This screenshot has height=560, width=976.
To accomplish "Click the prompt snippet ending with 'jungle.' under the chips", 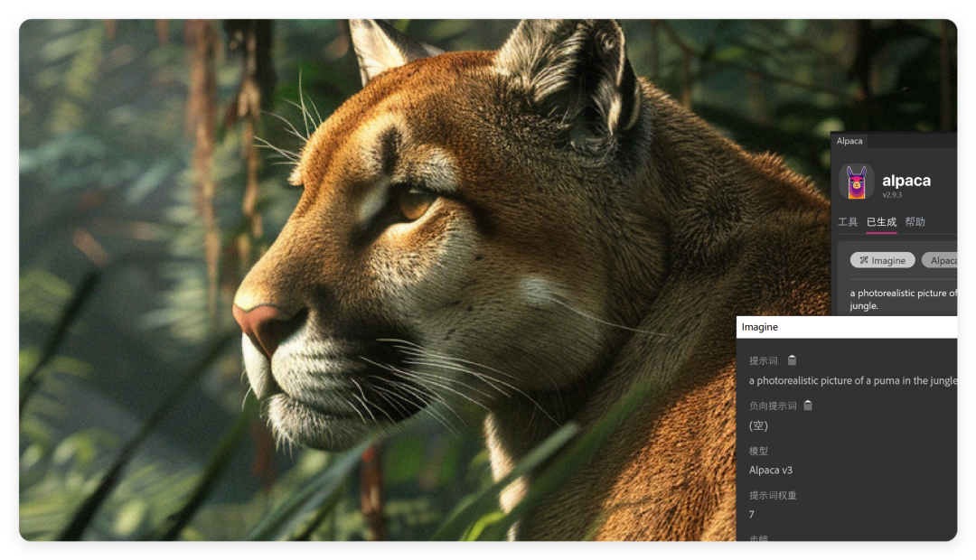I will 902,298.
